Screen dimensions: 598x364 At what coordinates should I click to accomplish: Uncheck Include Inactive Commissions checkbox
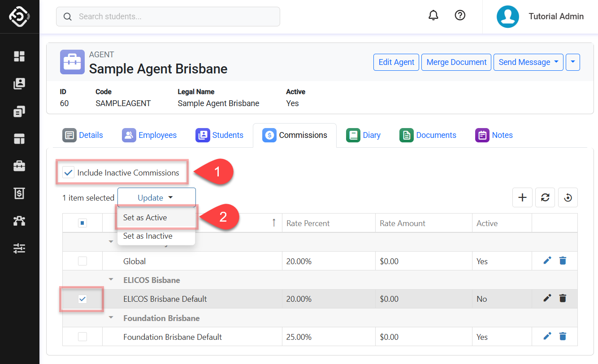[x=69, y=173]
